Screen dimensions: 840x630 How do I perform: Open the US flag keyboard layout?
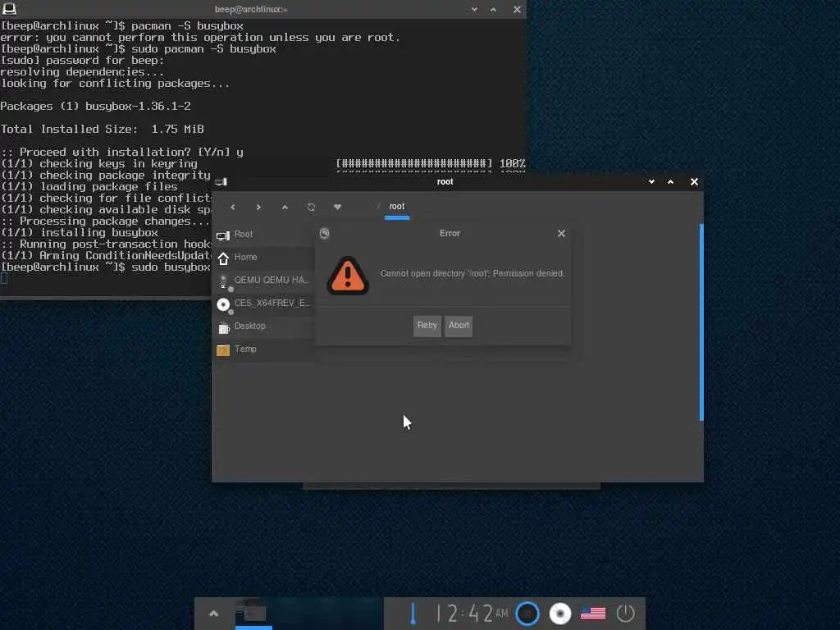point(593,614)
